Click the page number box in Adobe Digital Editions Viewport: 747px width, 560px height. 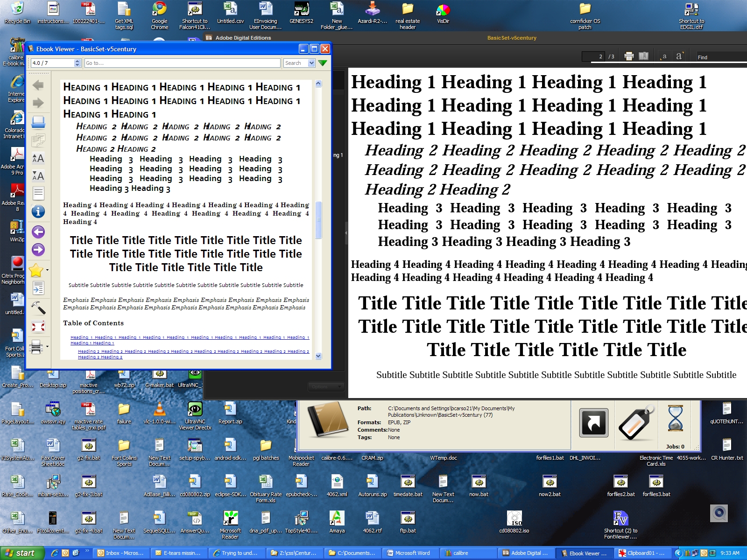tap(593, 56)
